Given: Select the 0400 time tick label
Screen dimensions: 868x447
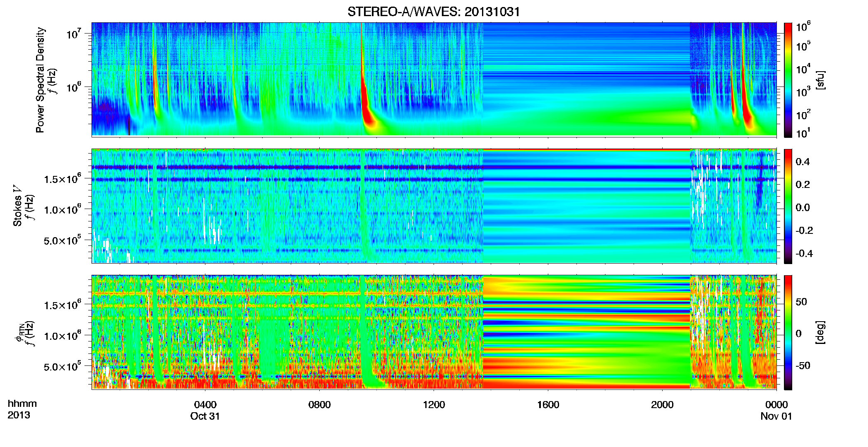Looking at the screenshot, I should 205,405.
